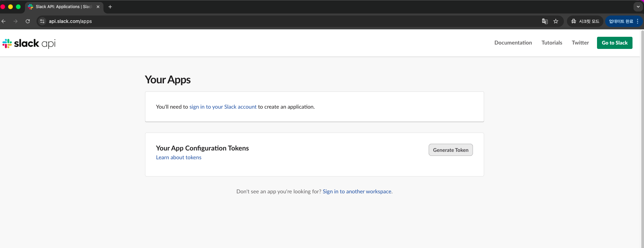
Task: Click the page vertical scrollbar
Action: [x=642, y=138]
